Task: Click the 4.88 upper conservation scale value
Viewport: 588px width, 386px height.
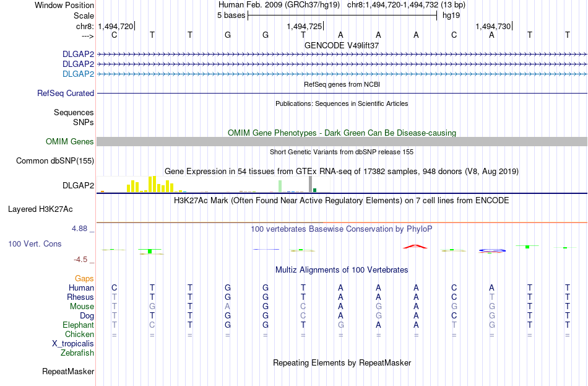Action: point(79,228)
